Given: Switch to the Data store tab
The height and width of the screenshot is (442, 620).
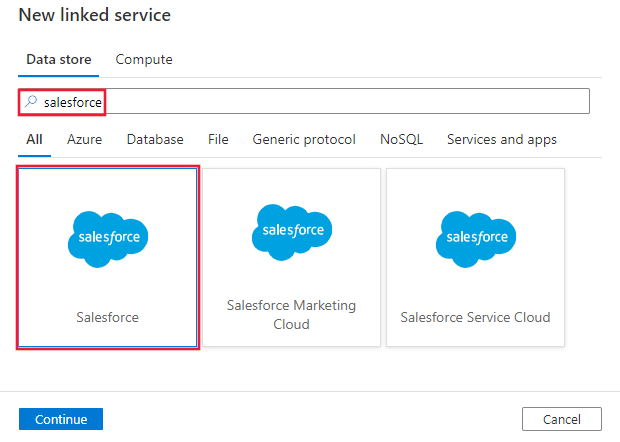Looking at the screenshot, I should [x=59, y=60].
